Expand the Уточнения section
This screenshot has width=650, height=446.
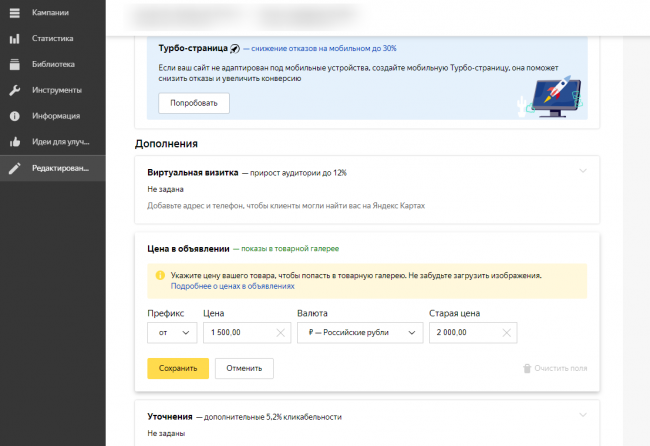583,415
